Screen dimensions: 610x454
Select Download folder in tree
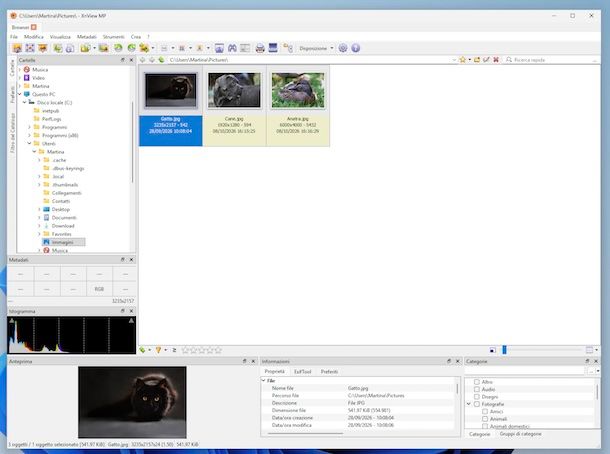pos(63,226)
